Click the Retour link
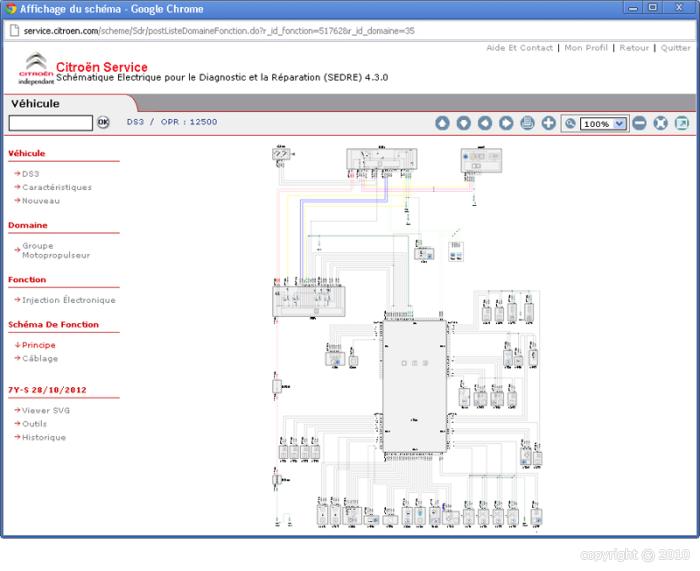 (x=634, y=48)
